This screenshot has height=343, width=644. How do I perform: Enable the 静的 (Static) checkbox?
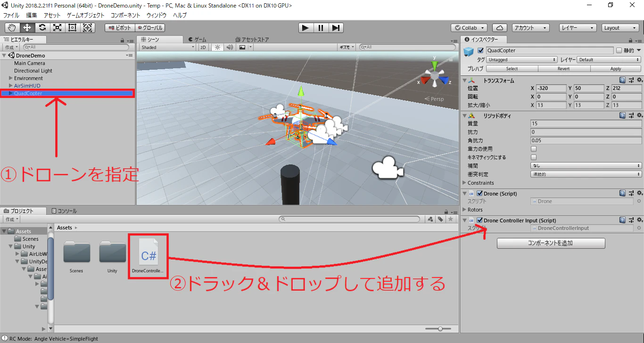coord(619,50)
